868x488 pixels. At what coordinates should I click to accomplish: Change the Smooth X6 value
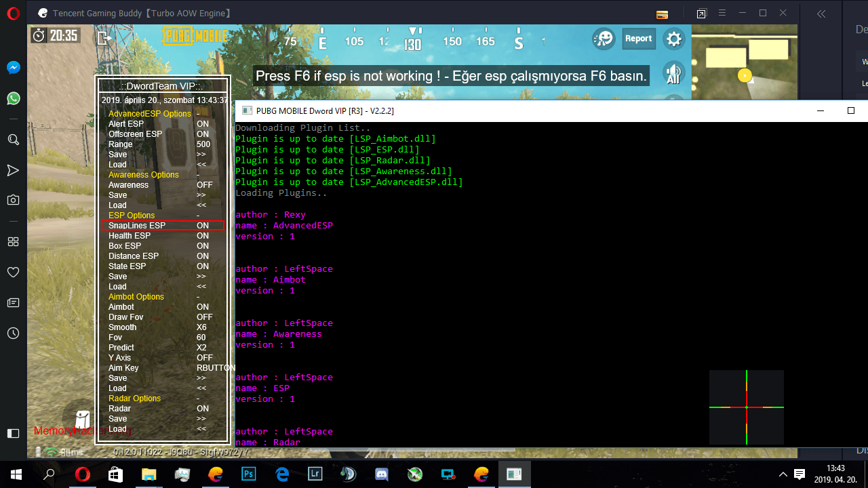201,327
